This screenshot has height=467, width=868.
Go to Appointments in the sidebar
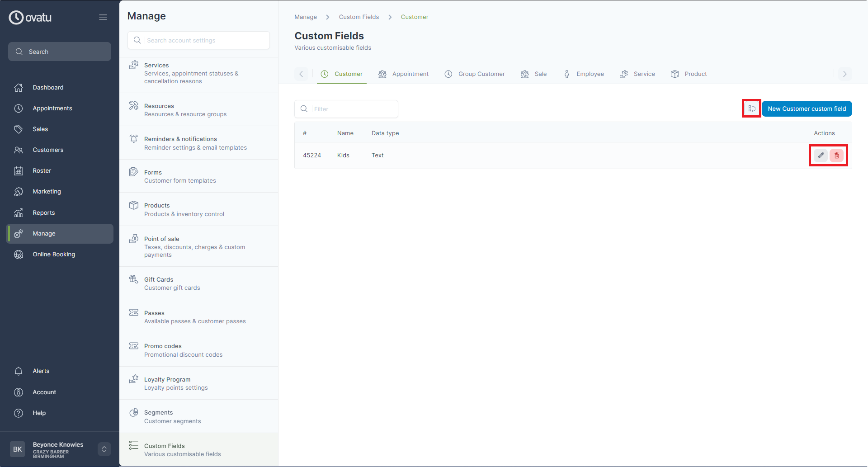pyautogui.click(x=60, y=108)
